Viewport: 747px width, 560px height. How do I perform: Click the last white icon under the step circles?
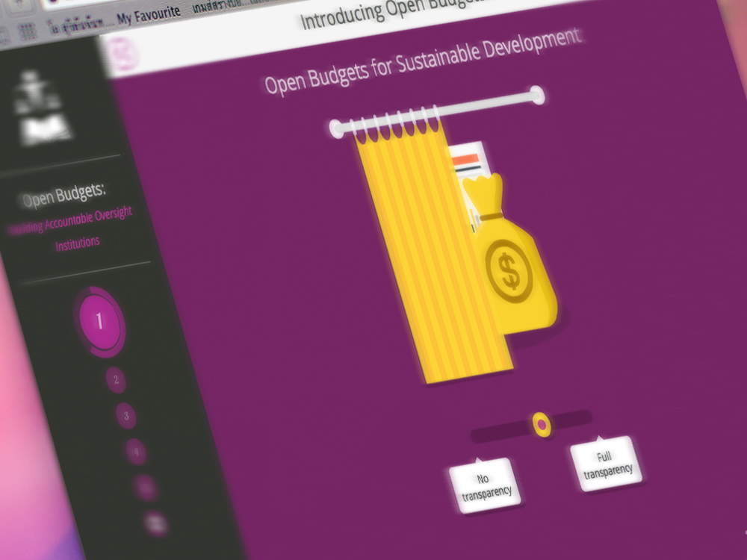[155, 523]
